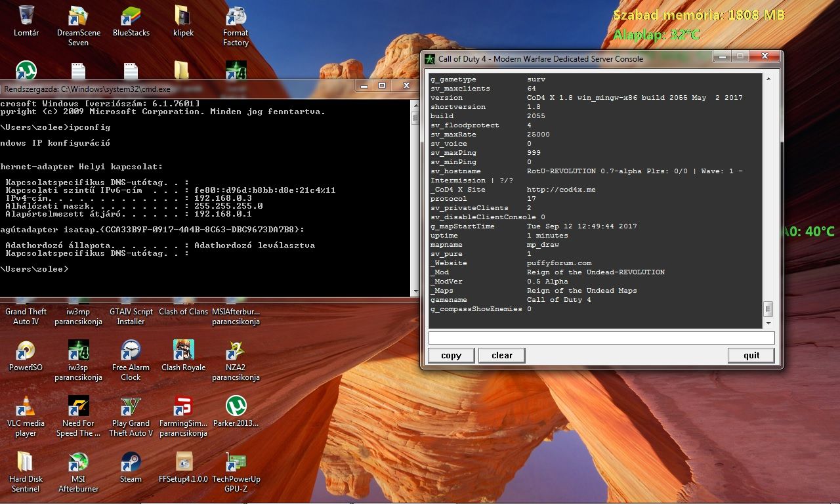Click the Alhálózati maszk 255.255.255.0 line
Screen dimensions: 840x504
click(134, 206)
